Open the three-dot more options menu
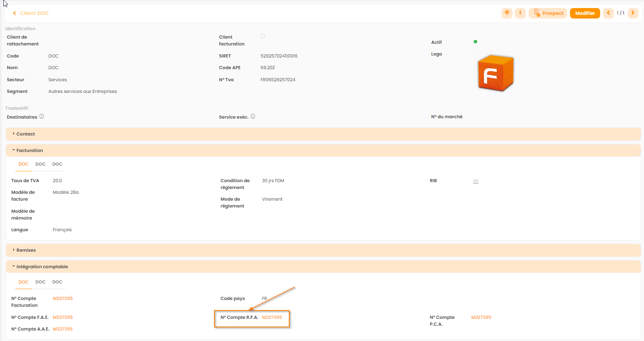 (520, 13)
